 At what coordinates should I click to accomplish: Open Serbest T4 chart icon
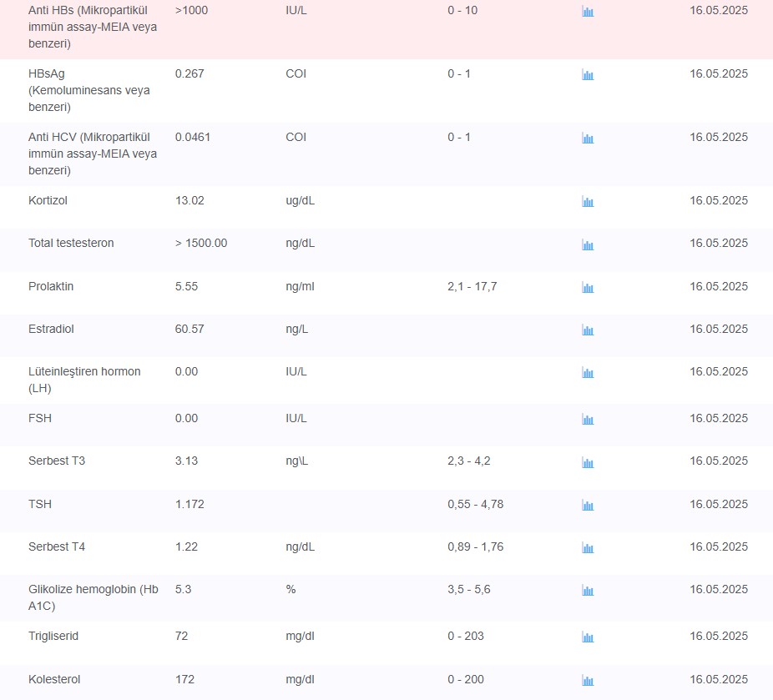[x=588, y=548]
